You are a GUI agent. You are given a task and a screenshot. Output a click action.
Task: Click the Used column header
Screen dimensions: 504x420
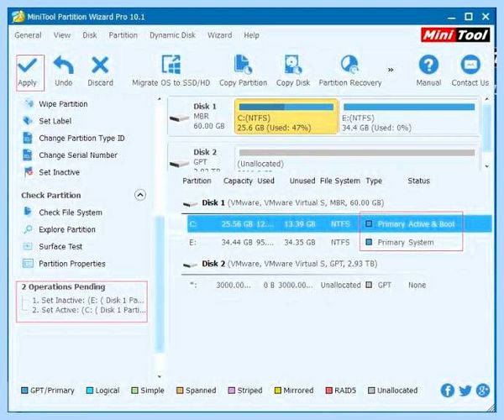(265, 181)
